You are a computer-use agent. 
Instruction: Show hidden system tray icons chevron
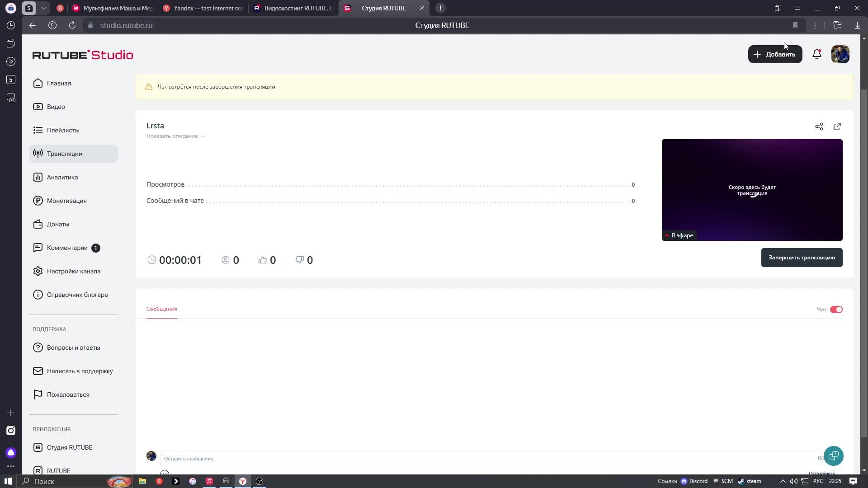pyautogui.click(x=783, y=481)
